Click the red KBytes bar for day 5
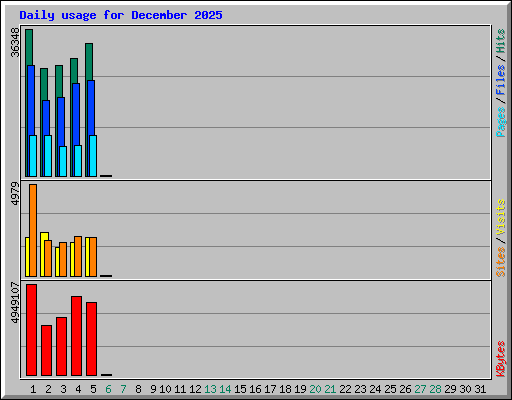Screen dimensions: 512x400 click(x=91, y=339)
